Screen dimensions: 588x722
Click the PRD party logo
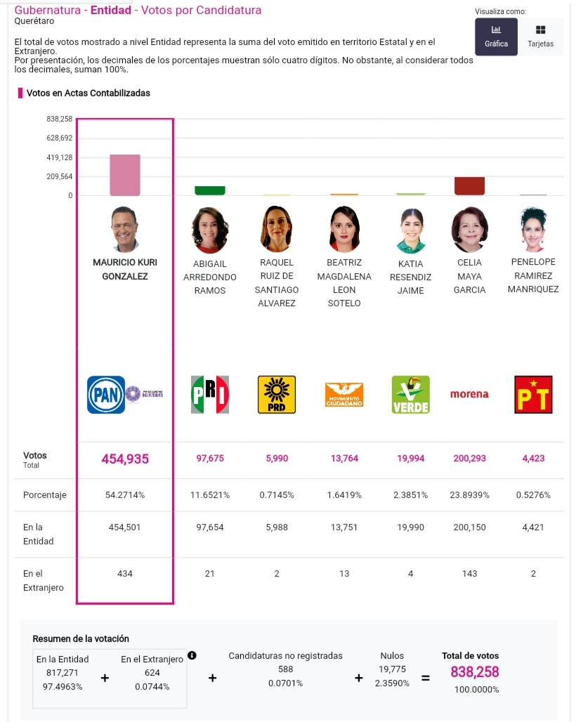tap(277, 395)
